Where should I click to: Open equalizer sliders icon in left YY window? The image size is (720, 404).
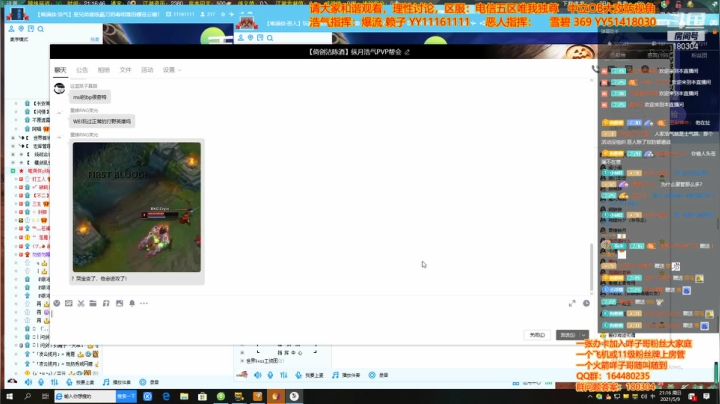55,382
